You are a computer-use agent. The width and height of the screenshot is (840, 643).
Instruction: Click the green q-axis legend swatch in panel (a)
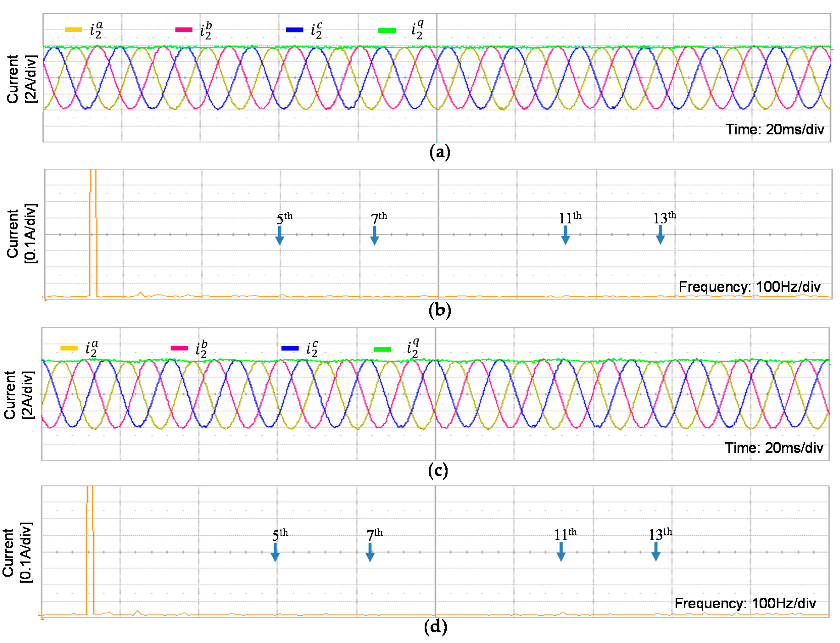[387, 31]
